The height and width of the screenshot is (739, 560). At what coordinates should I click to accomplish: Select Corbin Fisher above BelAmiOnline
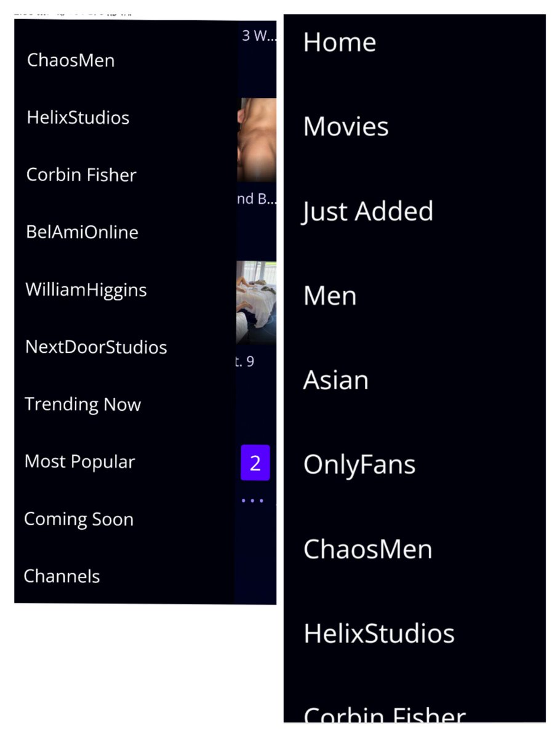[x=81, y=175]
